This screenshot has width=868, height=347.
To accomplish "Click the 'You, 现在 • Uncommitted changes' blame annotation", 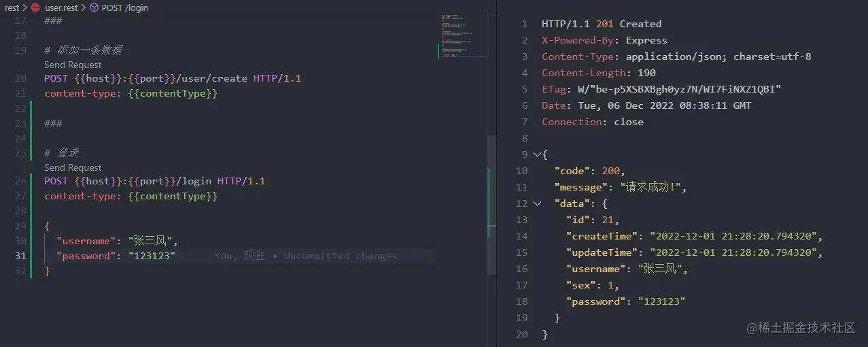I will (x=306, y=256).
